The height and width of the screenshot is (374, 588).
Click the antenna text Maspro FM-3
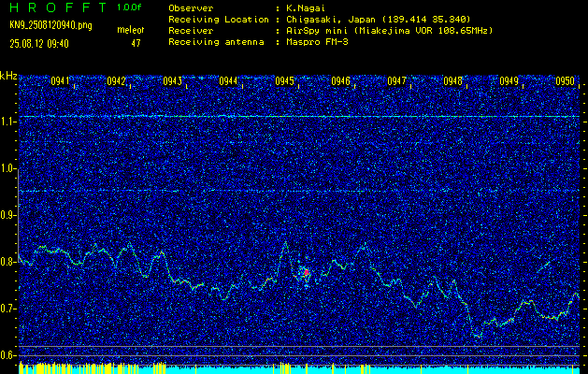317,42
